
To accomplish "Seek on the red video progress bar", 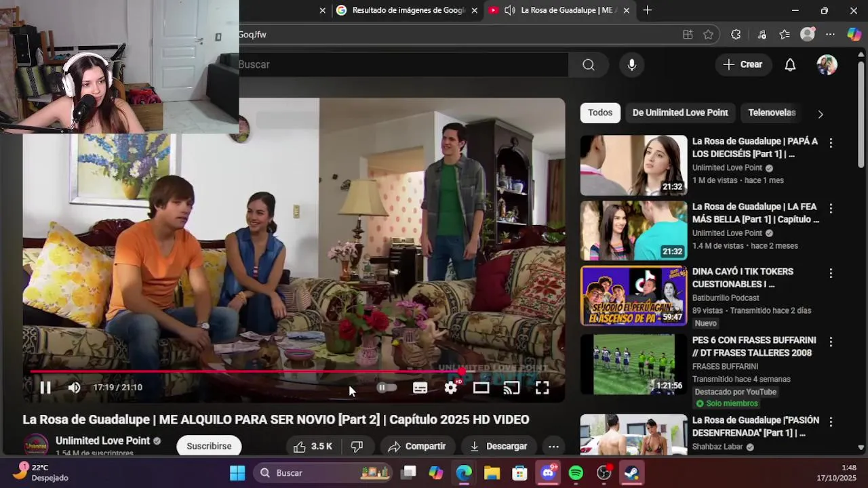I will (294, 371).
